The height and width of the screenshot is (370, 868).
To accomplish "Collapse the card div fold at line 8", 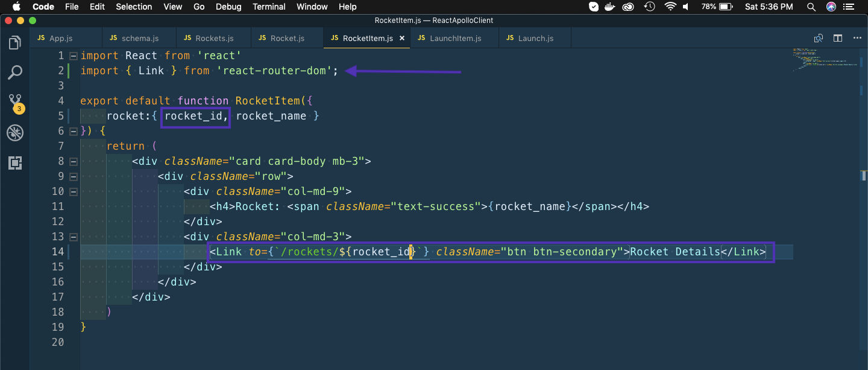I will click(x=74, y=161).
